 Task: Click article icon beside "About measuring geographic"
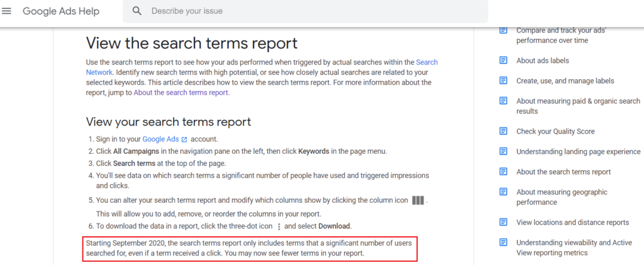point(503,192)
